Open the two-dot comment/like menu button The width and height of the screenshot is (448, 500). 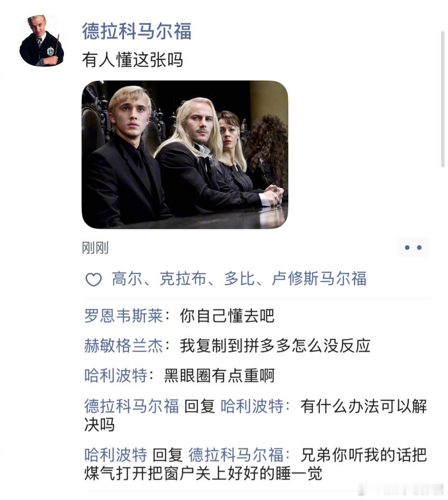click(413, 248)
